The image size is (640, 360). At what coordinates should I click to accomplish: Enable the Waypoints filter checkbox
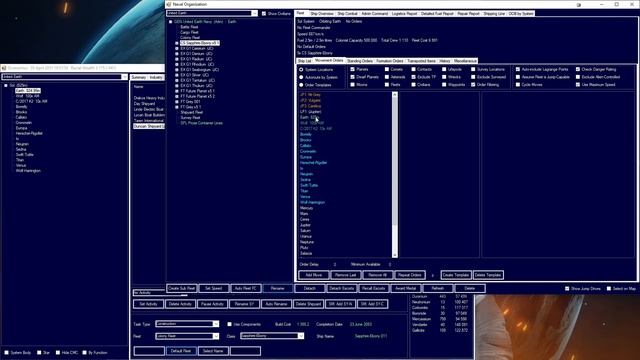point(444,84)
